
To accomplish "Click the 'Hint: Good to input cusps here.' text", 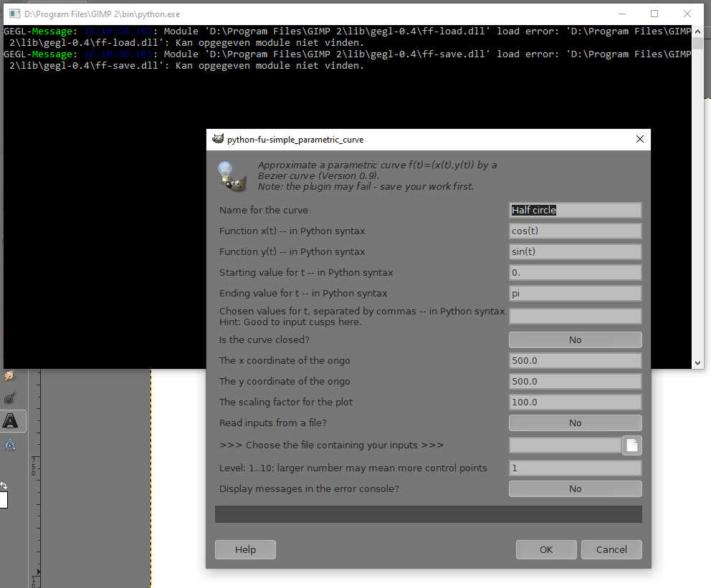I will click(x=290, y=322).
